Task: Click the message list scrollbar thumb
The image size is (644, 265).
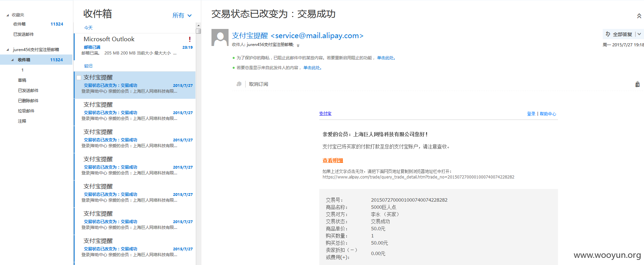Action: (199, 31)
